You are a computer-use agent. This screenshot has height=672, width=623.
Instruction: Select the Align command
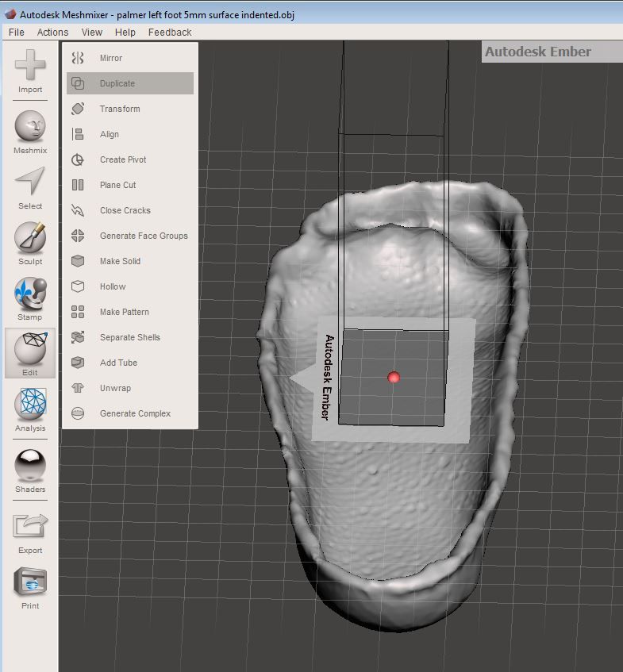(130, 134)
